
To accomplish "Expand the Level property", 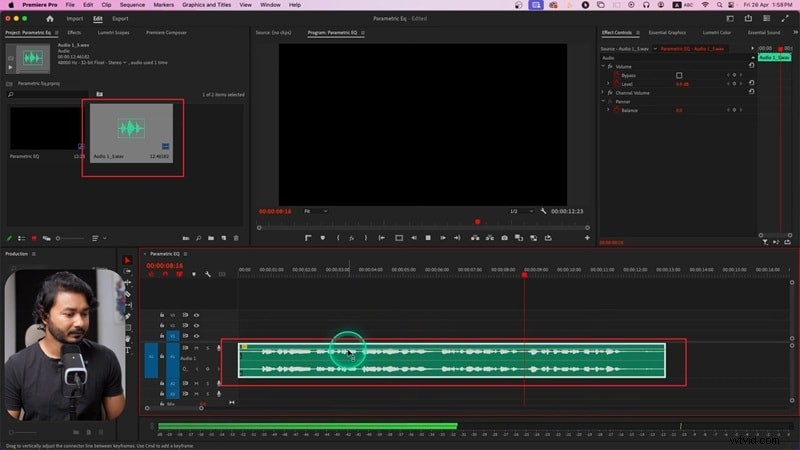I will (608, 84).
